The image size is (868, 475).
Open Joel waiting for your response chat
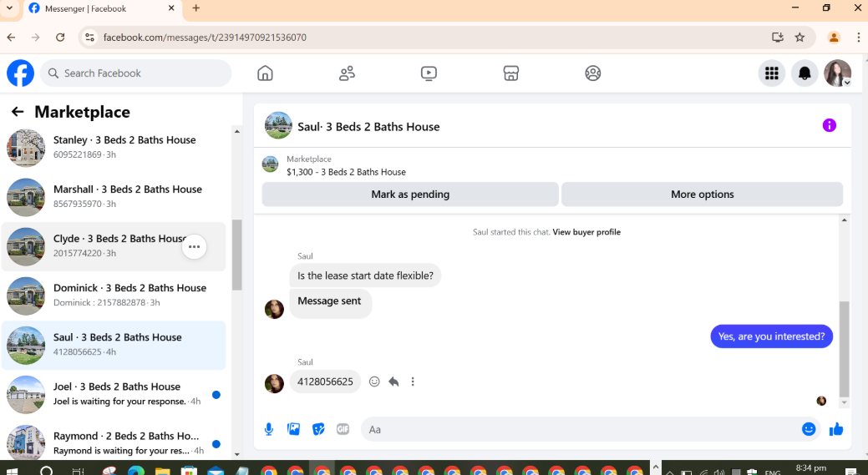(x=114, y=394)
